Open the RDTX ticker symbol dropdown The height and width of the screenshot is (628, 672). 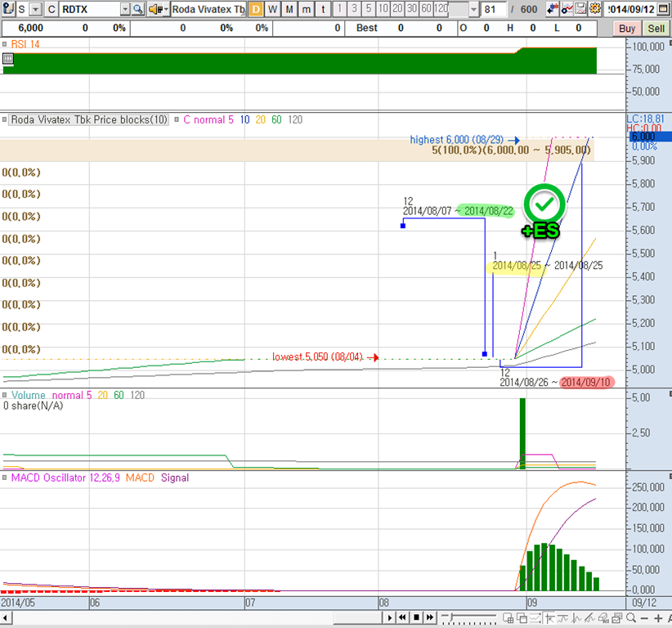point(124,9)
